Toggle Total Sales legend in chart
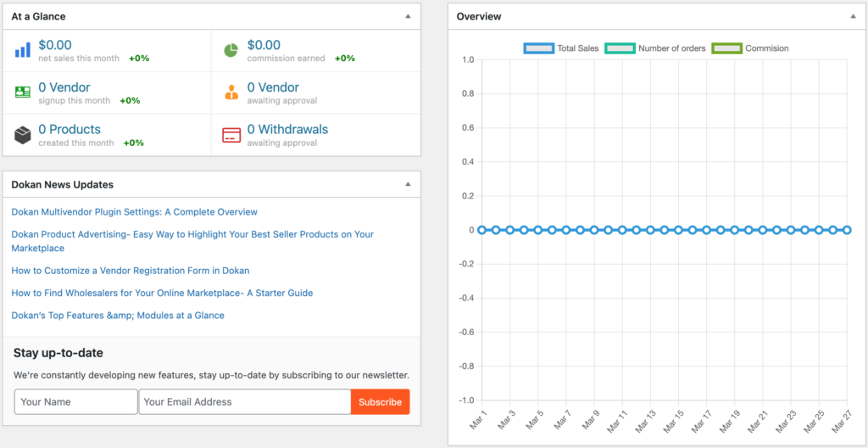The image size is (868, 448). [x=561, y=48]
